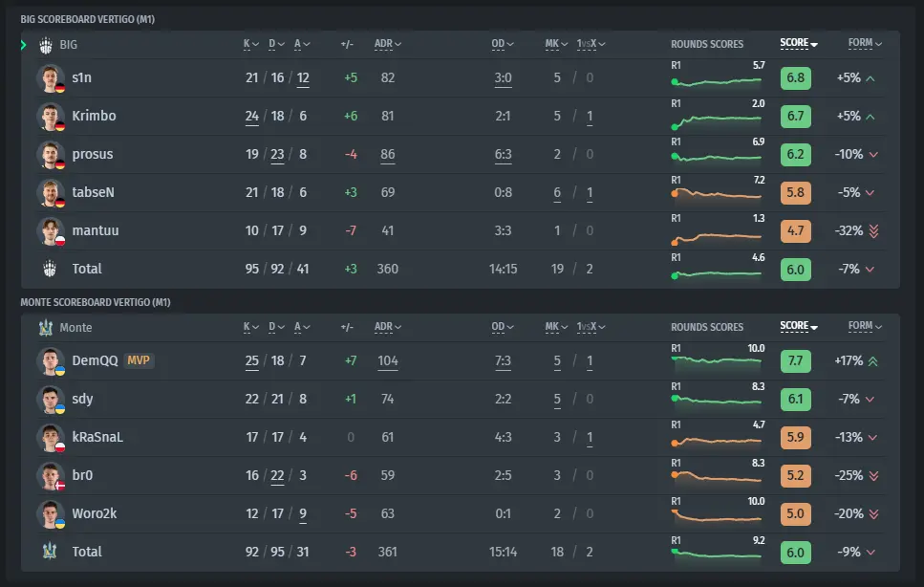Sort Monte table by ADR
The width and height of the screenshot is (924, 587).
click(x=388, y=327)
